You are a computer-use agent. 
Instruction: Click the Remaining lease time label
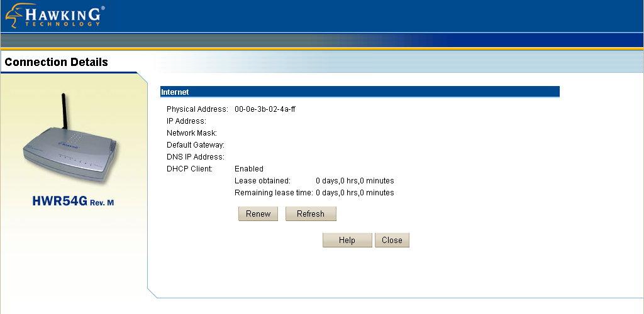274,192
